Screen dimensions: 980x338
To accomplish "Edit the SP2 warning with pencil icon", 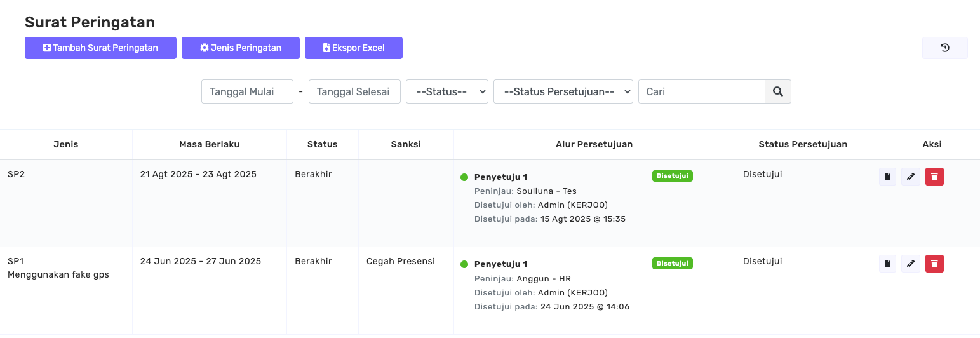I will (911, 177).
